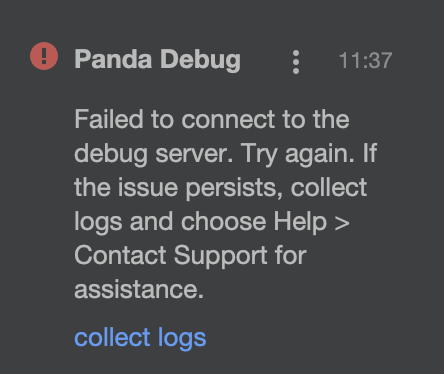Viewport: 444px width, 374px height.
Task: Click the word 'Support' in the message
Action: coord(221,256)
